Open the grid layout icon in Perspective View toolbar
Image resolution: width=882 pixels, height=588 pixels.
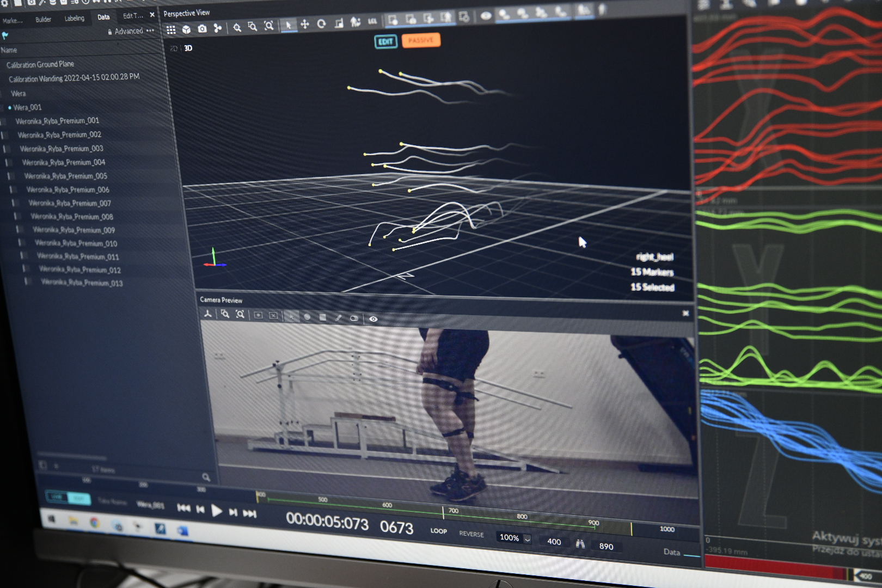pyautogui.click(x=171, y=30)
